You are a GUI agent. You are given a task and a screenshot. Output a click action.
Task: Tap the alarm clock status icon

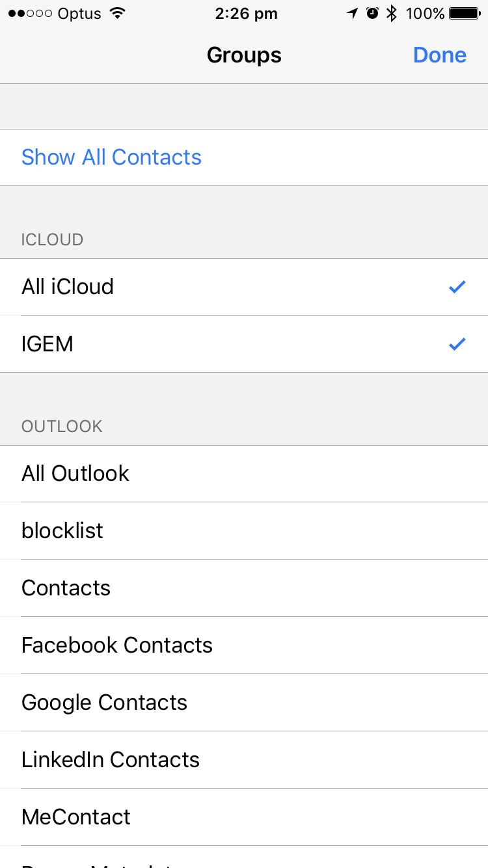pyautogui.click(x=372, y=13)
